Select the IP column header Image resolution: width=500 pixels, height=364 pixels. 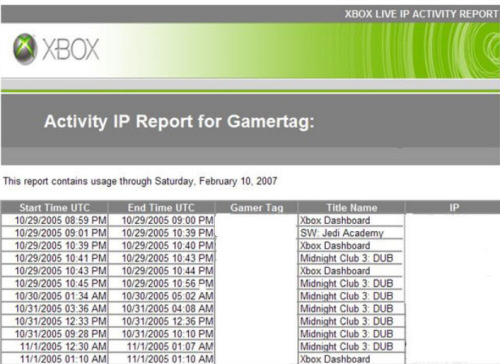tap(454, 208)
